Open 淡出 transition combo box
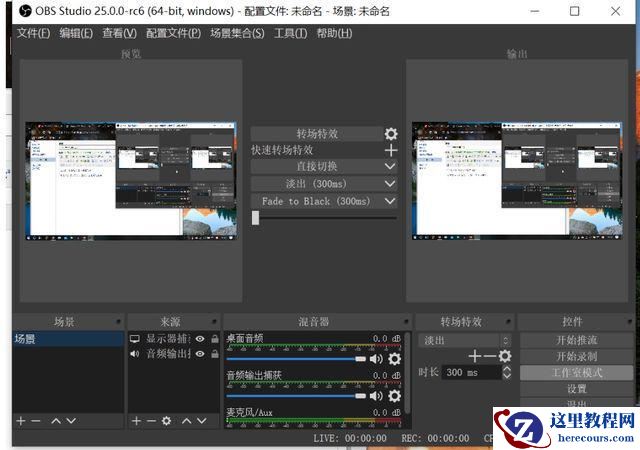Viewport: 640px width, 450px height. click(464, 340)
